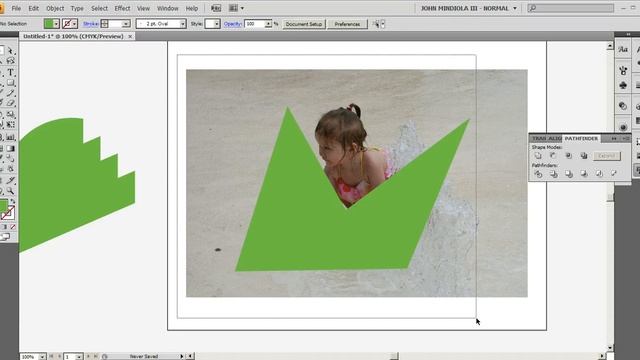This screenshot has height=360, width=640.
Task: Open the zoom level dropdown at bottom
Action: coord(42,357)
